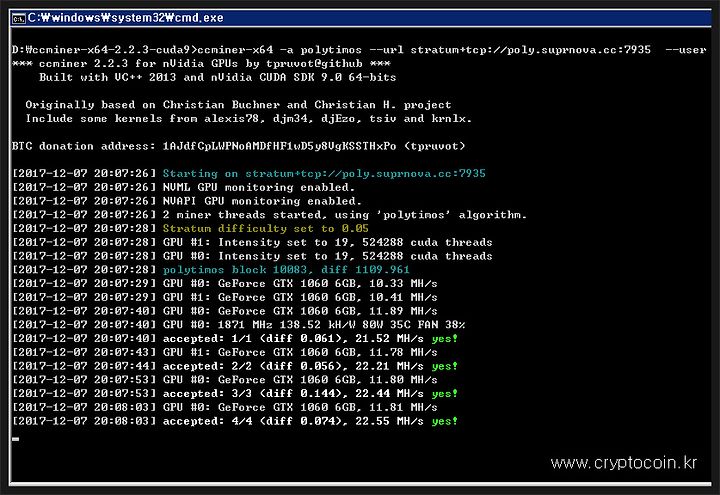
Task: Click the 'Built with VC++ 2013' line
Action: (218, 77)
